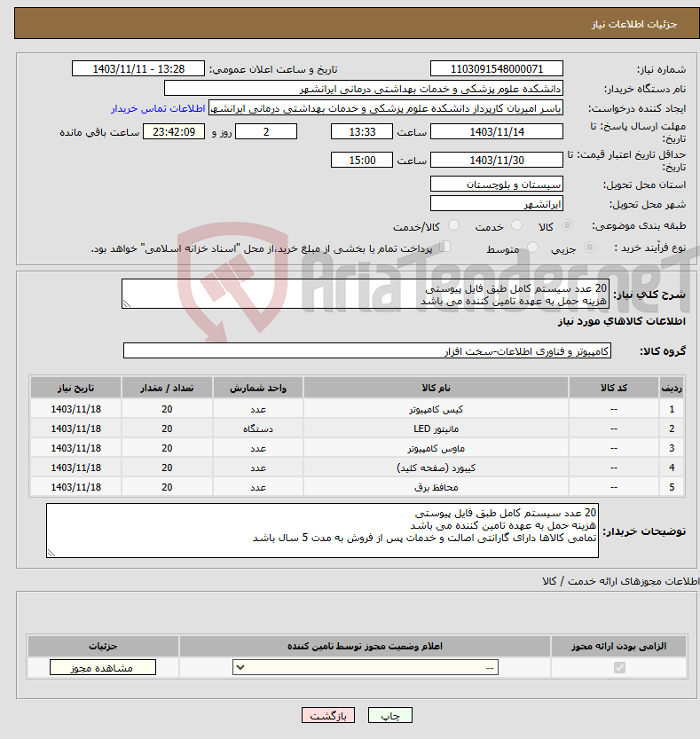This screenshot has width=700, height=739.
Task: Click the ردیف column header
Action: (672, 388)
